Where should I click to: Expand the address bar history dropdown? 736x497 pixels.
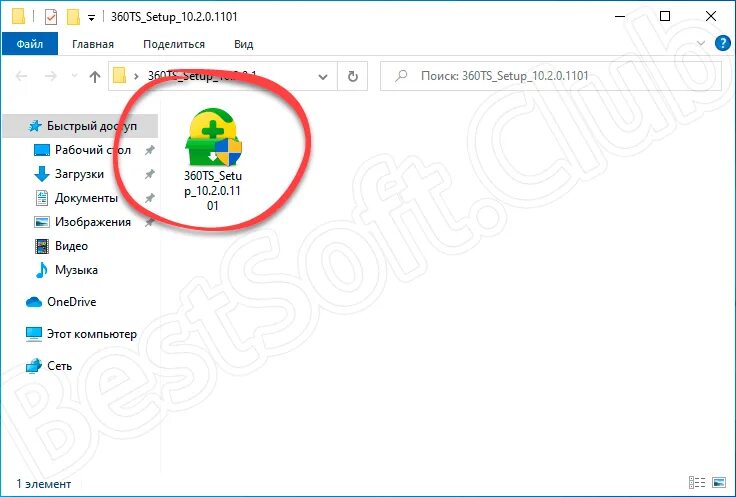[x=323, y=76]
